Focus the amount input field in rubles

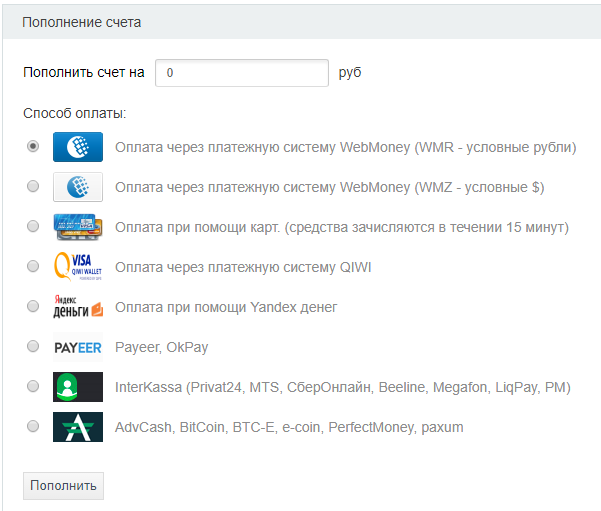point(242,73)
